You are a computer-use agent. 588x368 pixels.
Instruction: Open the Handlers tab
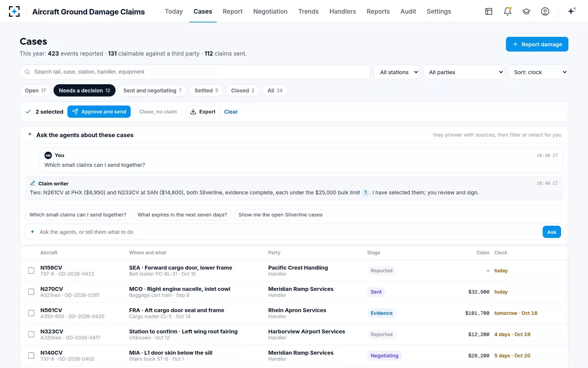(343, 11)
